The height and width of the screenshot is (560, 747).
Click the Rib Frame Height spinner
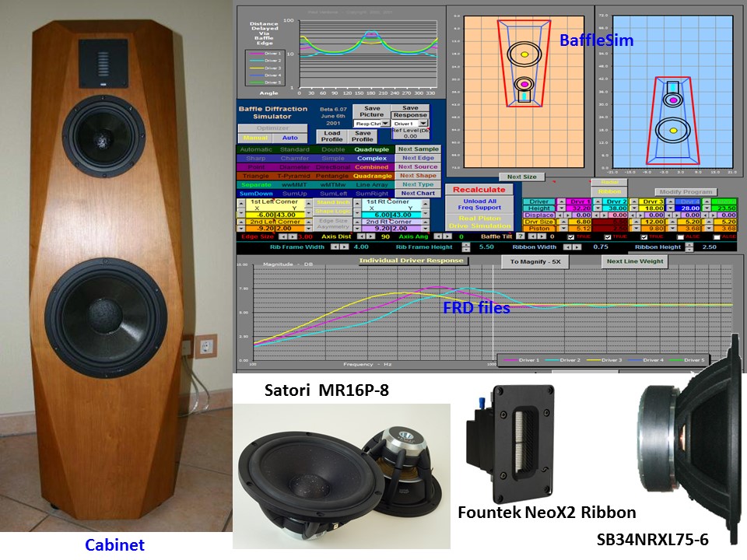[x=466, y=247]
